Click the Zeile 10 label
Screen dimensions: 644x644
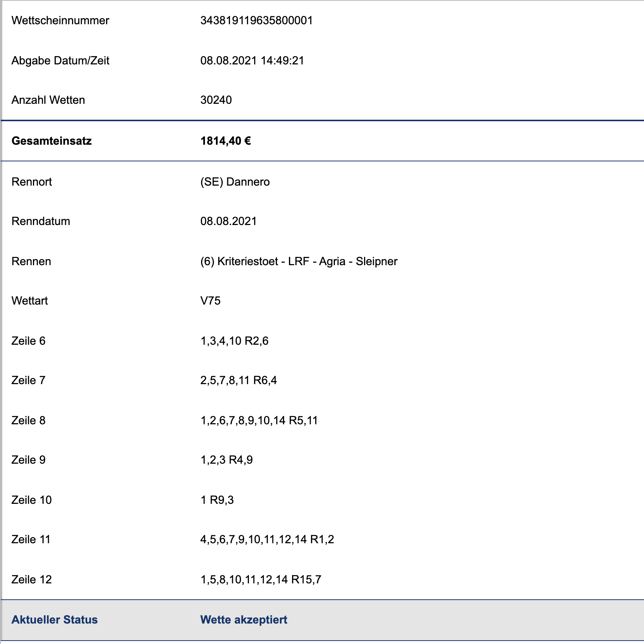point(31,500)
